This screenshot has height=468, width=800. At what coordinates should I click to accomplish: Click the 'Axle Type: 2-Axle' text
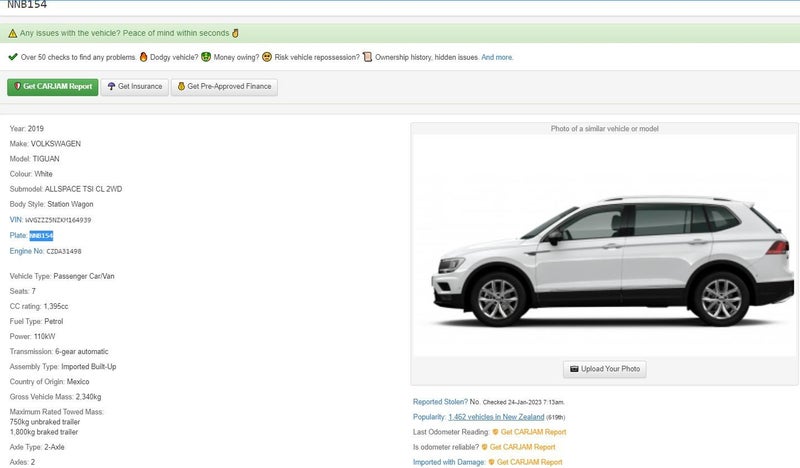coord(37,447)
